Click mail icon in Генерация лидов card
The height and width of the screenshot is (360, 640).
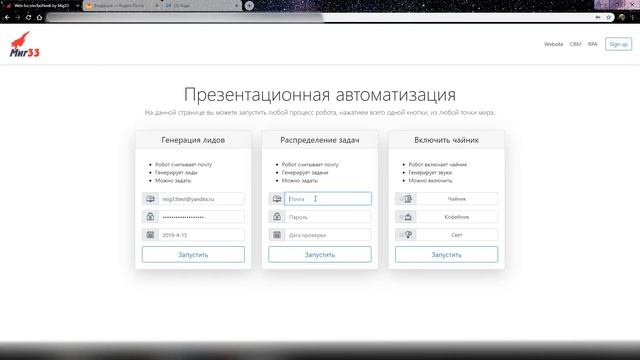click(150, 199)
